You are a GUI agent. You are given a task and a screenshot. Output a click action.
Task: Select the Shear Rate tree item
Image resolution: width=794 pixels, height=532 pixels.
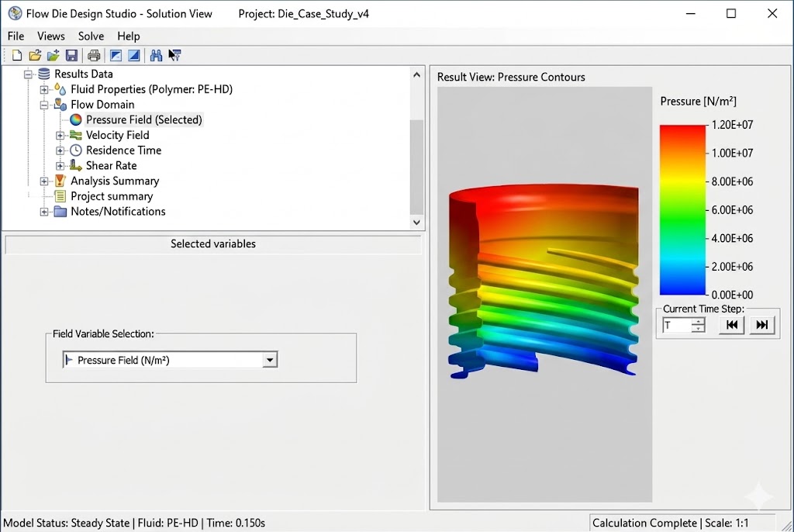tap(112, 165)
